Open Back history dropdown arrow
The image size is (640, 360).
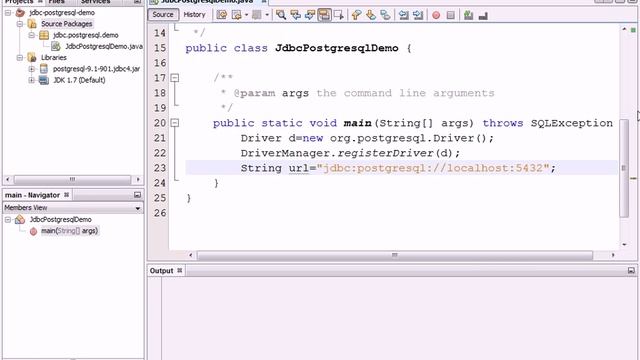pyautogui.click(x=247, y=15)
